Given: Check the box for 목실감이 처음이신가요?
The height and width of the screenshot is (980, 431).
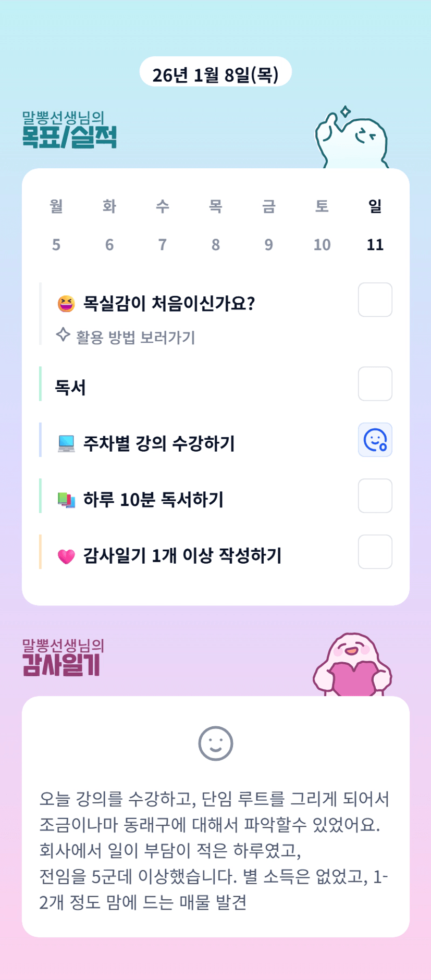Looking at the screenshot, I should (x=375, y=300).
